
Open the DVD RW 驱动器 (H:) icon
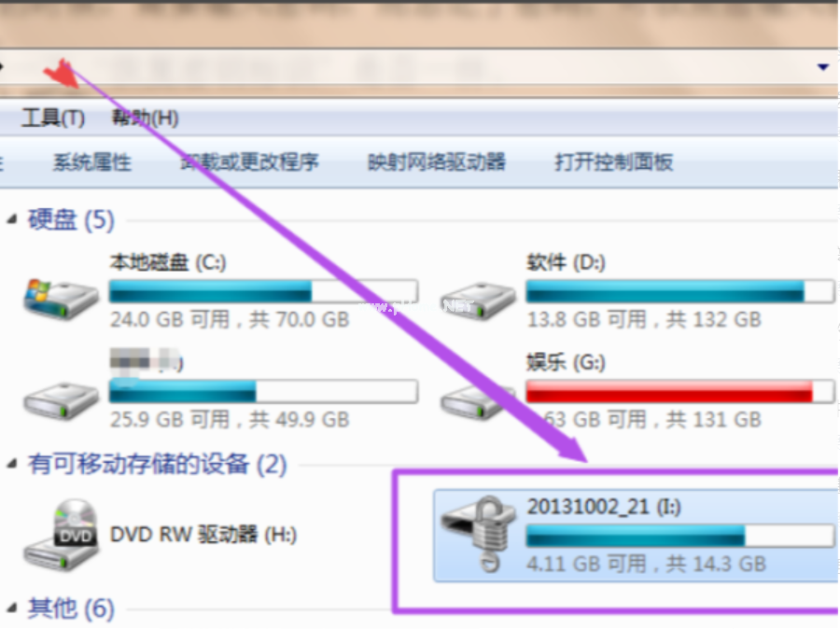[61, 534]
